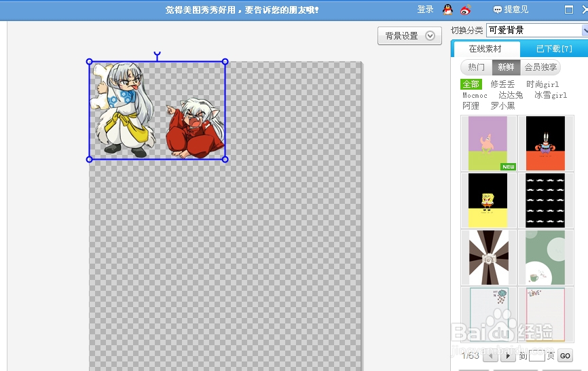Click the Weibo share icon
The image size is (588, 371).
(x=466, y=10)
